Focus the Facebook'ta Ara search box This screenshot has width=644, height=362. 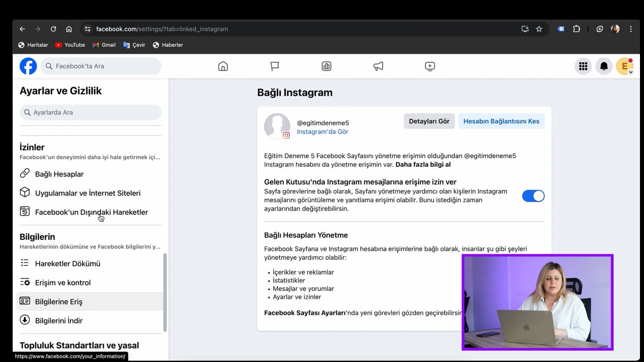click(101, 66)
